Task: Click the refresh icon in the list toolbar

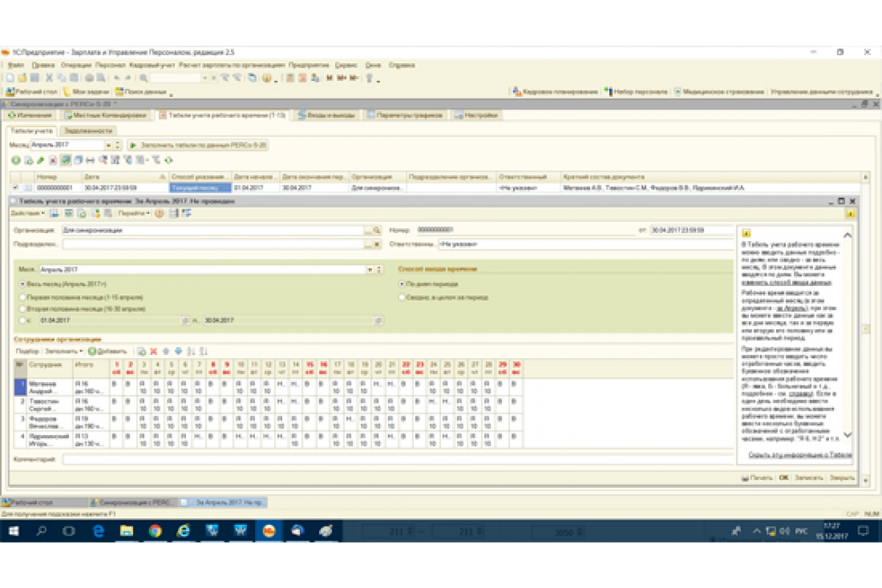Action: [168, 159]
